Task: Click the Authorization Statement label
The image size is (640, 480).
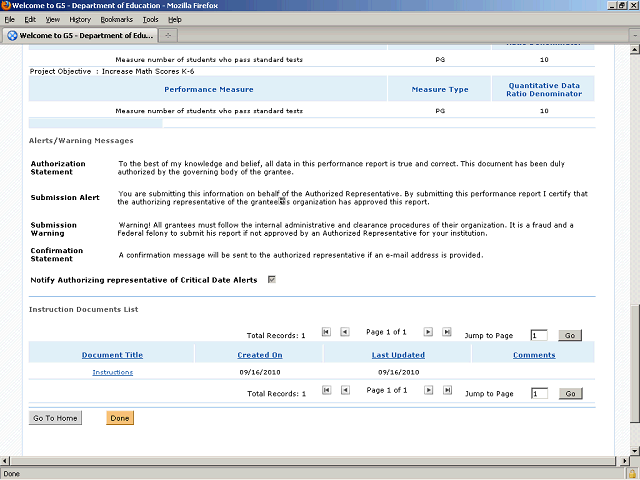Action: click(58, 168)
